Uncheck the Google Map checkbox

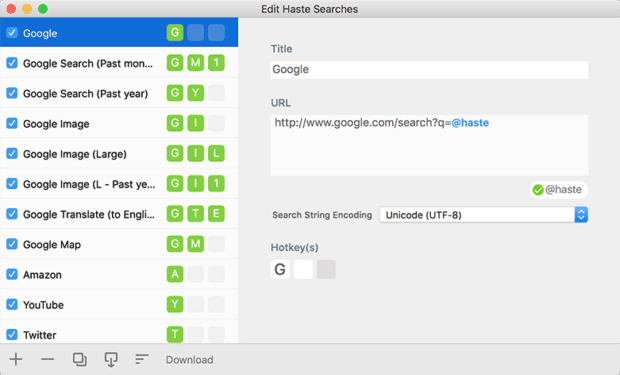pos(12,244)
